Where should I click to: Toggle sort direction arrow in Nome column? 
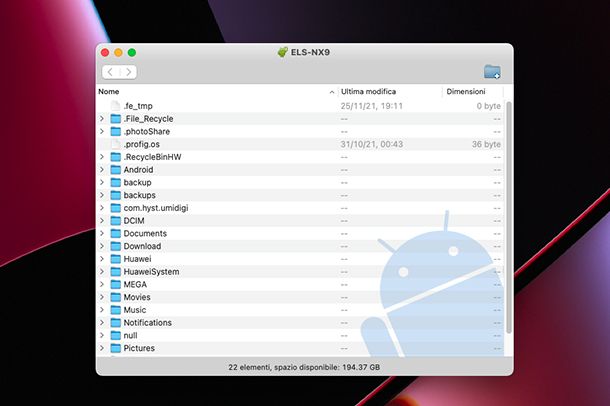click(332, 92)
